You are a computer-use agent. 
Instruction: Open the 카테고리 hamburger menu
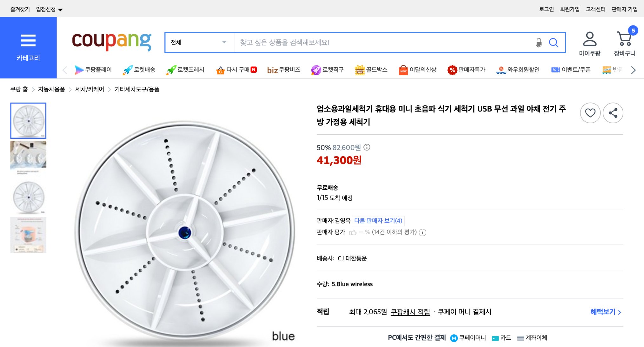tap(28, 40)
